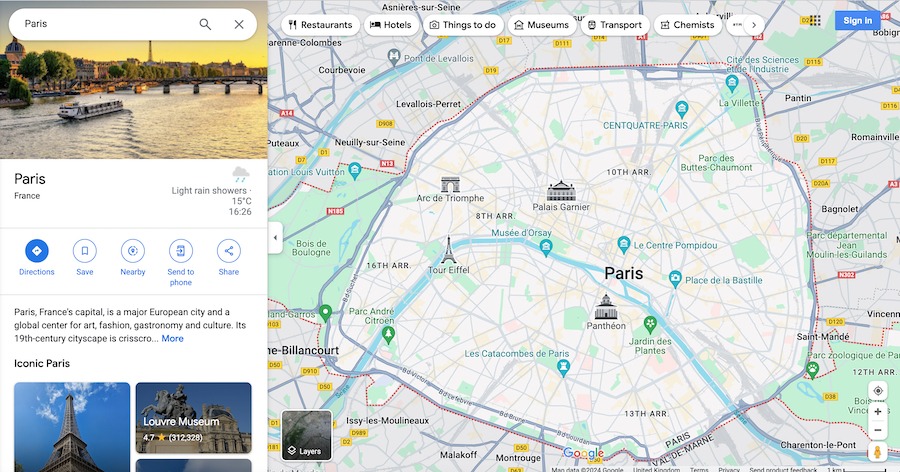
Task: Click the Parc des Buttes-Chaumont label
Action: pyautogui.click(x=716, y=163)
